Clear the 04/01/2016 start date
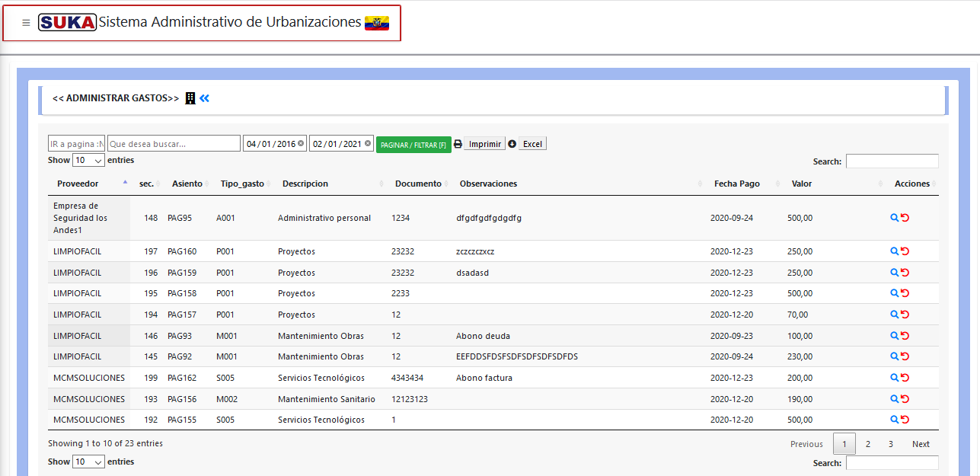The width and height of the screenshot is (980, 476). [301, 143]
